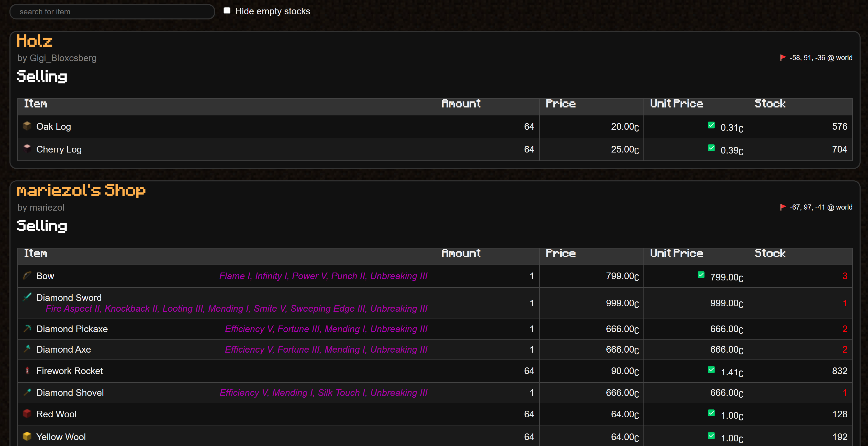This screenshot has height=446, width=868.
Task: Click the Diamond Pickaxe item icon
Action: (27, 328)
